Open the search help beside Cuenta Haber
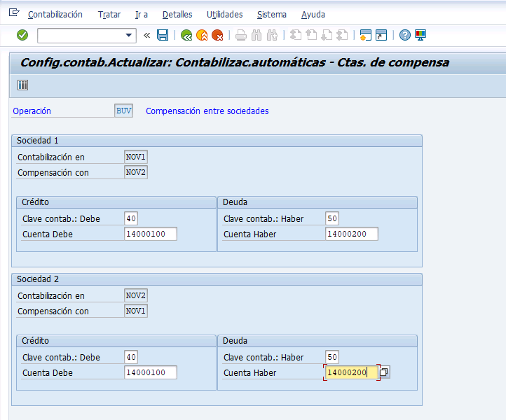The image size is (506, 420). coord(384,372)
